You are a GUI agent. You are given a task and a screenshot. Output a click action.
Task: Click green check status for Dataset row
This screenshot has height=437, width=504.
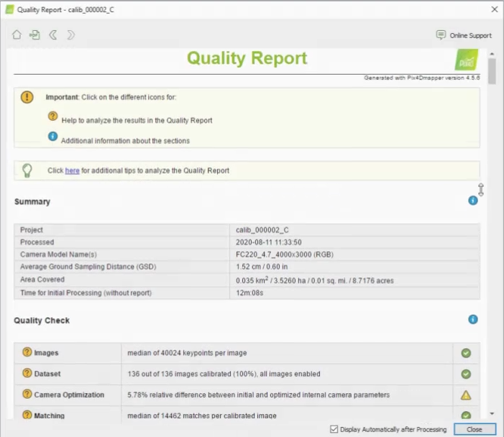coord(466,374)
